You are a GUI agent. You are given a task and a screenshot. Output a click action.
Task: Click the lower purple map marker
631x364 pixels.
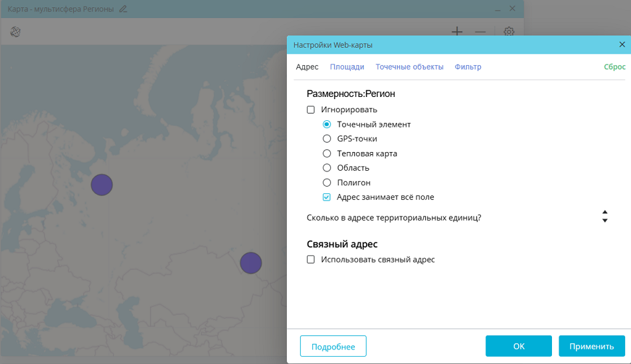click(x=250, y=263)
